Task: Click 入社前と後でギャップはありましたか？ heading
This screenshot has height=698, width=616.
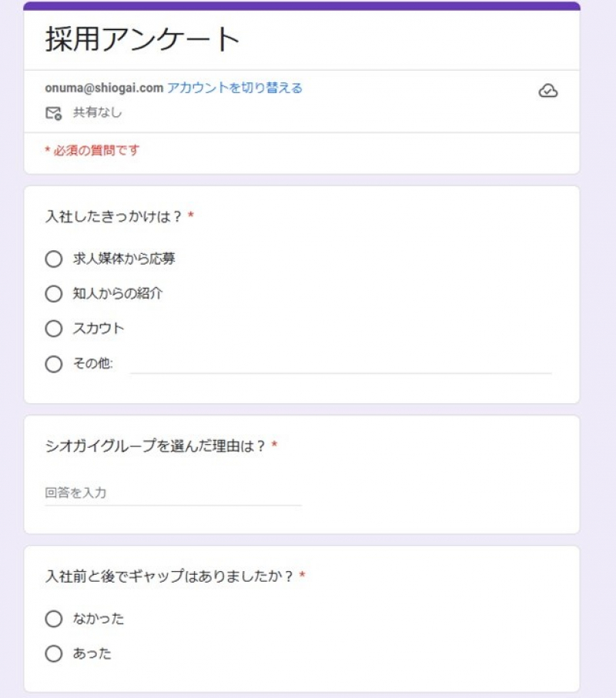Action: (169, 576)
